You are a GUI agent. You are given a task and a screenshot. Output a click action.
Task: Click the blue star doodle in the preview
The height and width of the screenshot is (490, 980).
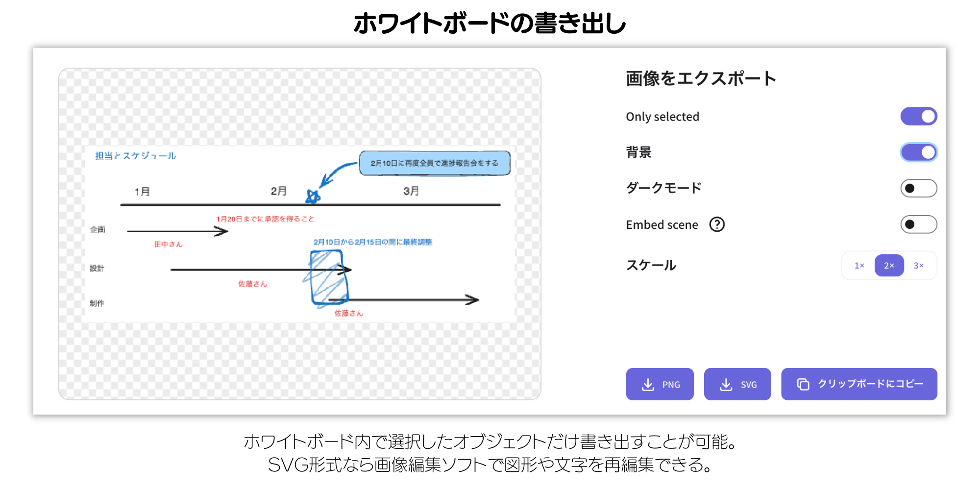point(313,196)
